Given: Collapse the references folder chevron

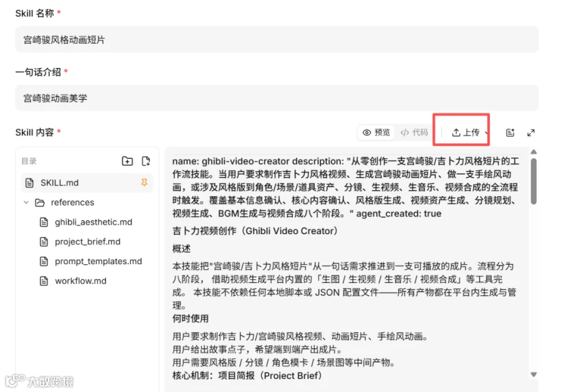Looking at the screenshot, I should tap(26, 203).
